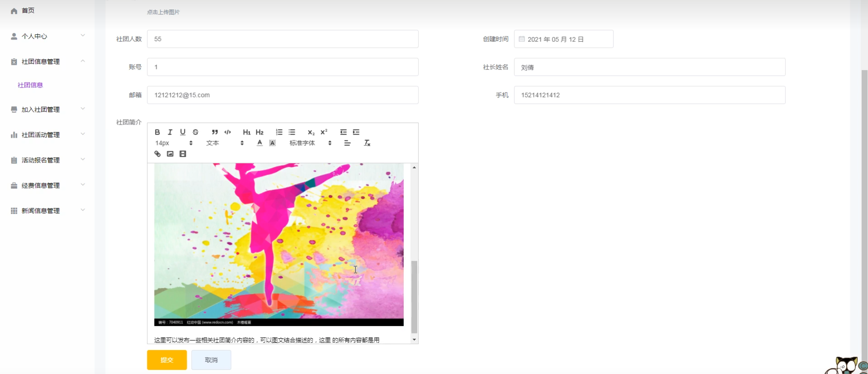
Task: Click the 新闻信息管理 grid icon
Action: (x=14, y=210)
